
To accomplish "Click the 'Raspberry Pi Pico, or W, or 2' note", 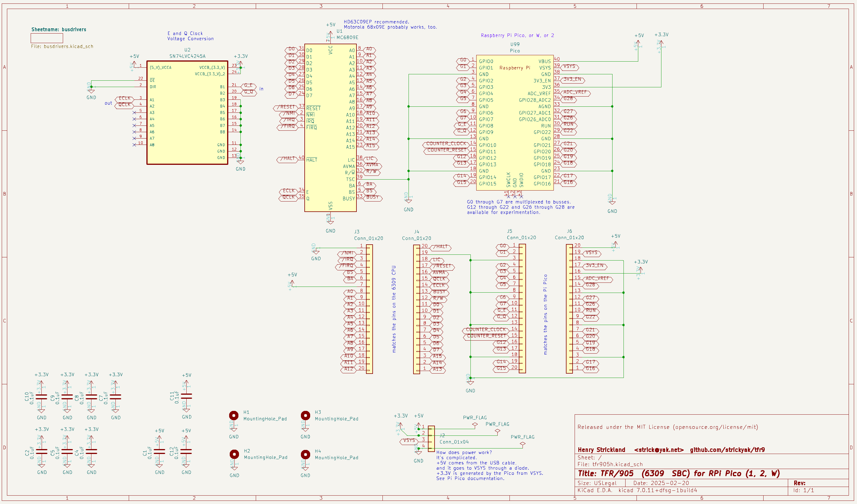I will tap(517, 35).
